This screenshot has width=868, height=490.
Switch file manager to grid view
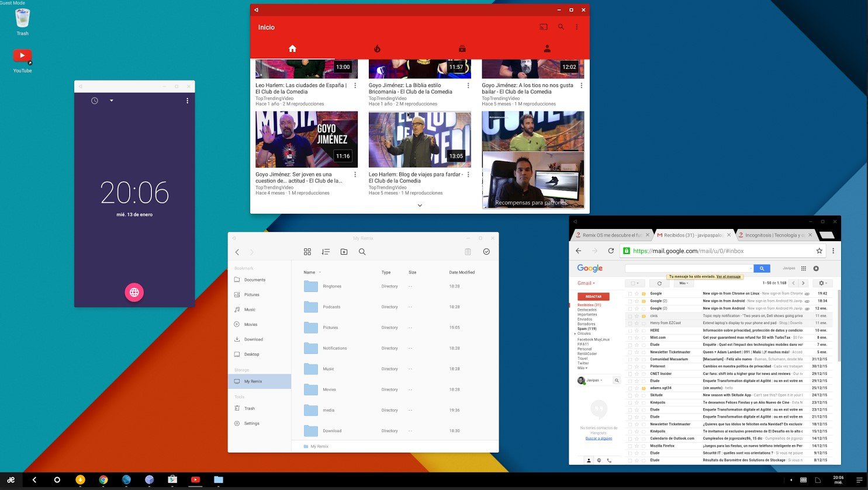(307, 252)
